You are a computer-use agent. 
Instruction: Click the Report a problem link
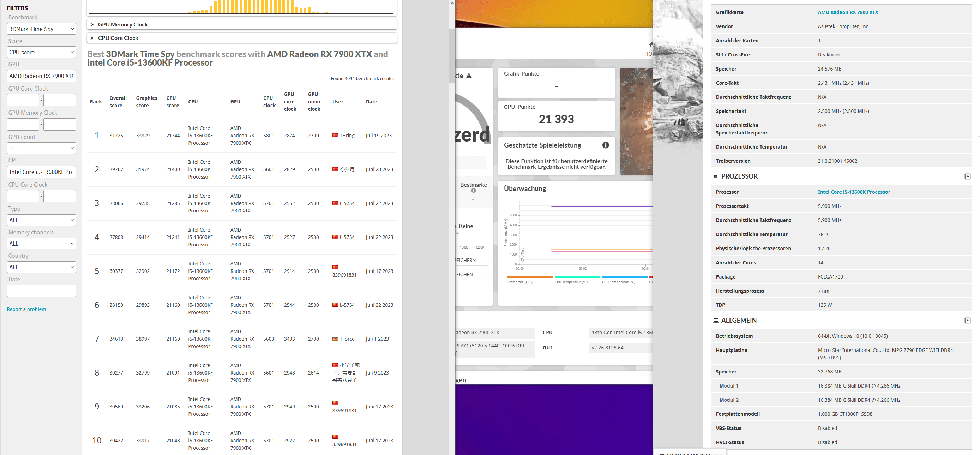[x=26, y=309]
